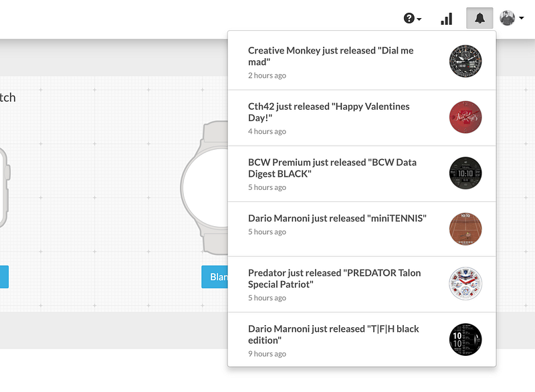Image resolution: width=535 pixels, height=392 pixels.
Task: Open the help question mark menu
Action: (412, 18)
